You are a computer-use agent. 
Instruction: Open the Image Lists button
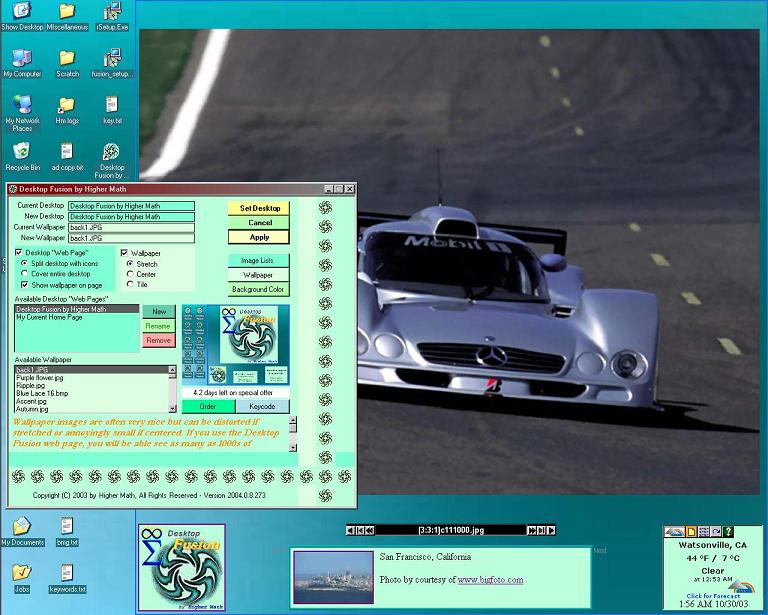(x=259, y=261)
